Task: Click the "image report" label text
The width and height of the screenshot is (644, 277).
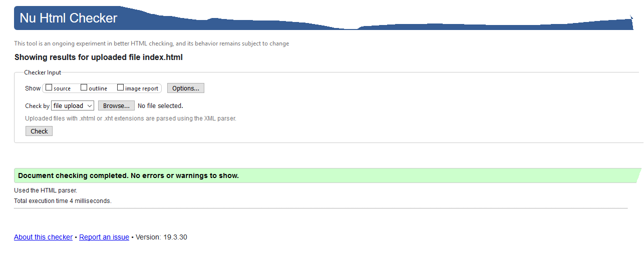Action: point(142,88)
